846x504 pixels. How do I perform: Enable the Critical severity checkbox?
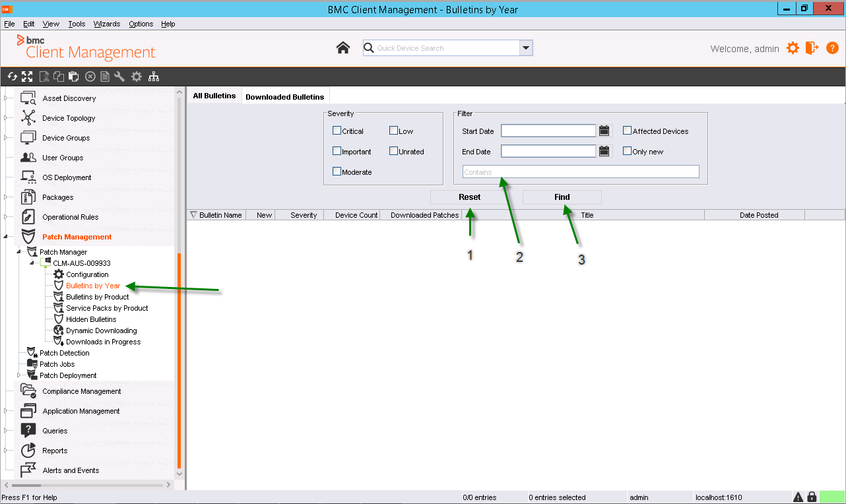(x=337, y=131)
